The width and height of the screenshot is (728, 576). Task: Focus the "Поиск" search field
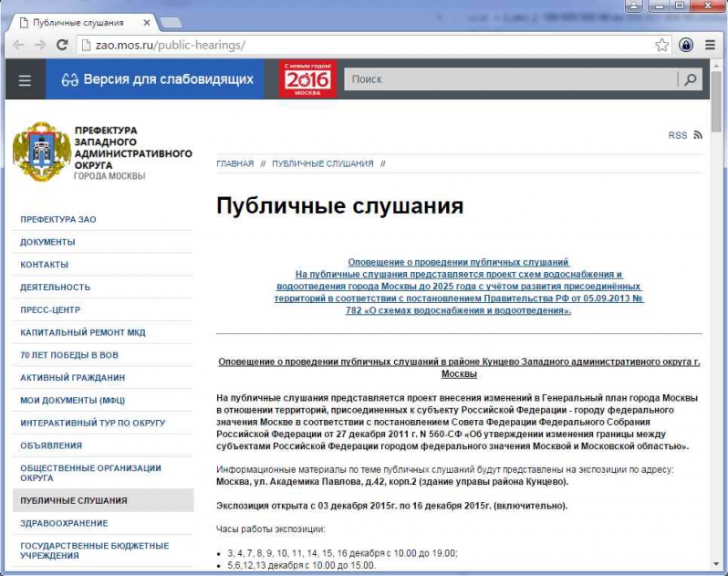pos(511,79)
